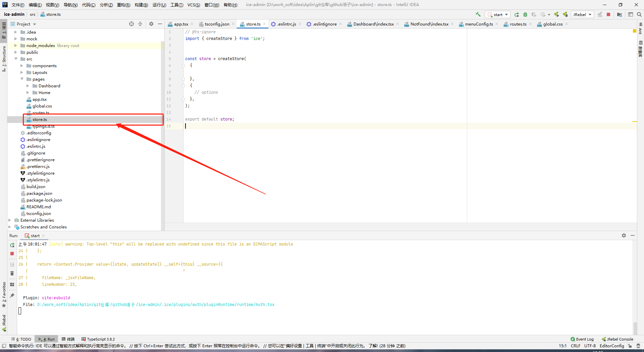Open the JRebel Console button
644x352 pixels.
click(x=618, y=339)
